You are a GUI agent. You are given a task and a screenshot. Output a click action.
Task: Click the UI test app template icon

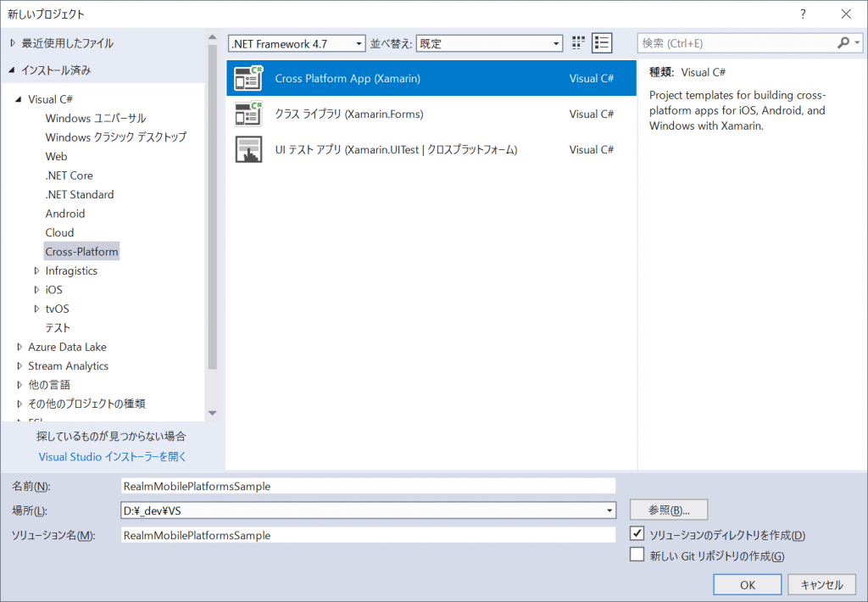click(248, 149)
